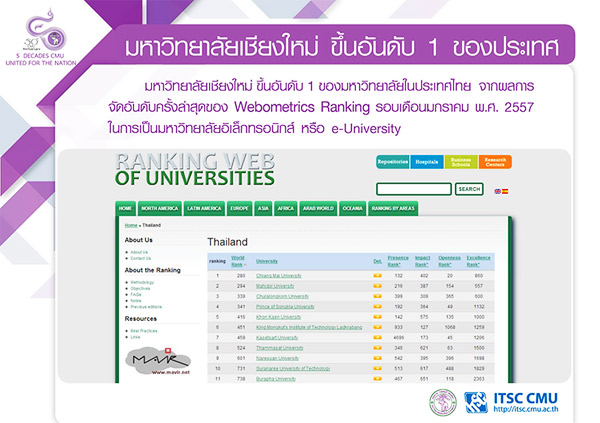Click the Hospitals button
The width and height of the screenshot is (600, 423).
point(427,162)
